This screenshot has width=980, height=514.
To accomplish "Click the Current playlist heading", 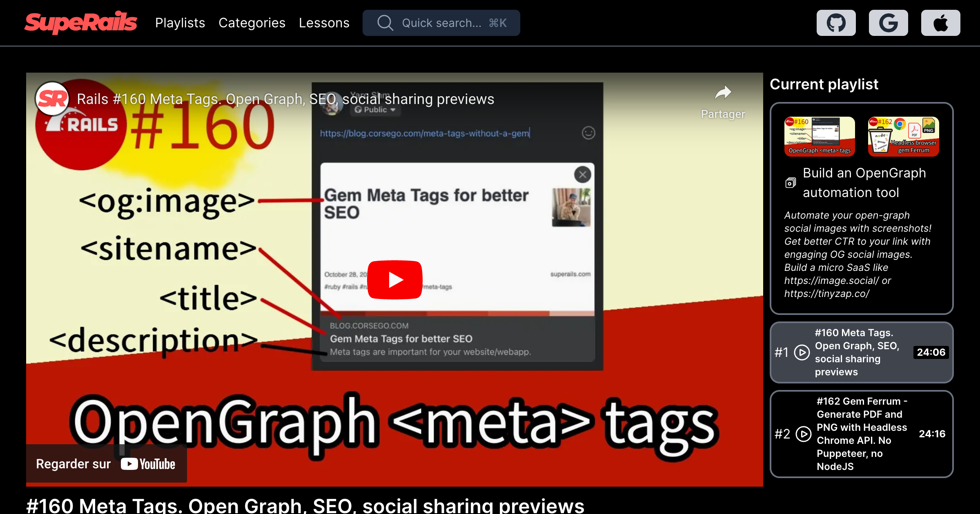I will pyautogui.click(x=824, y=84).
